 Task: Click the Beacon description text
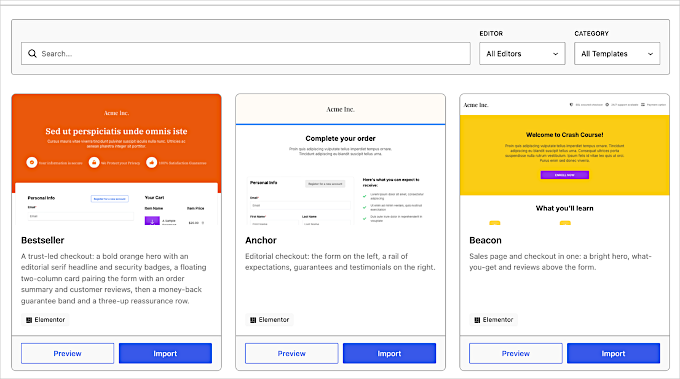point(560,262)
